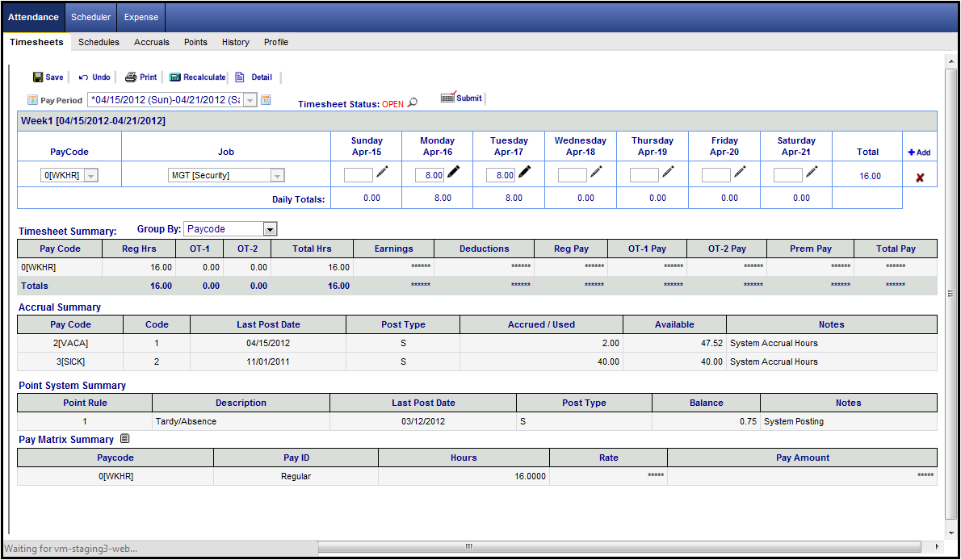Open the pay period calendar icon

pos(266,100)
